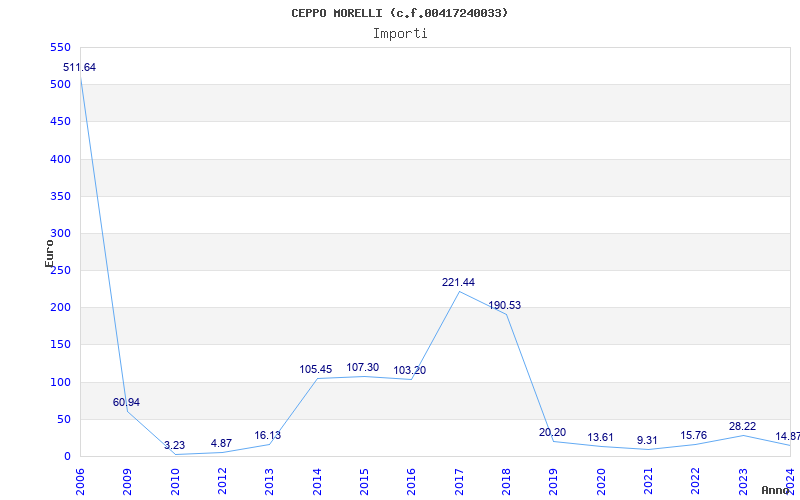Select the 103.20 value label
800x500 pixels.
(410, 370)
